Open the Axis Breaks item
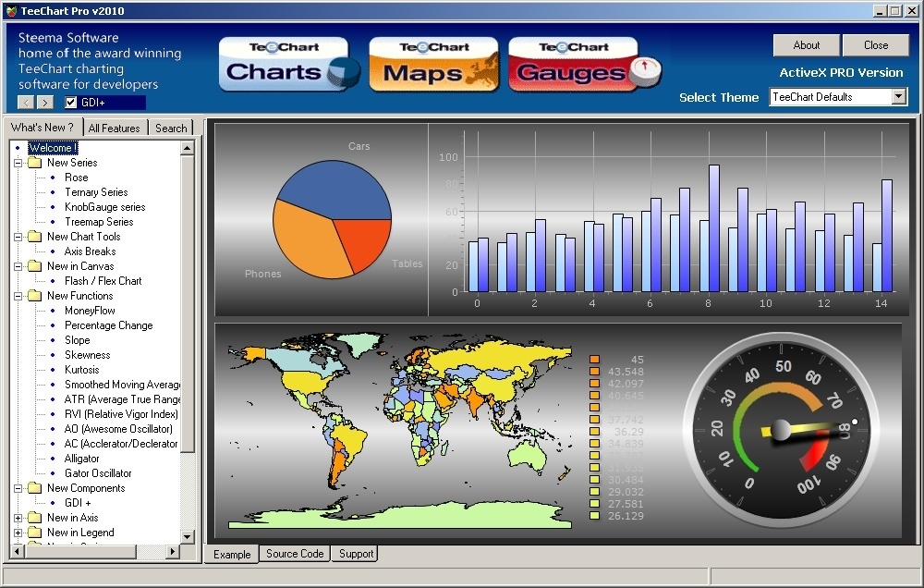 tap(90, 251)
